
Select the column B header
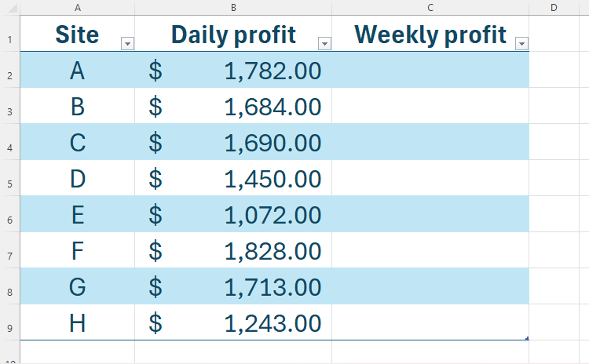point(233,7)
